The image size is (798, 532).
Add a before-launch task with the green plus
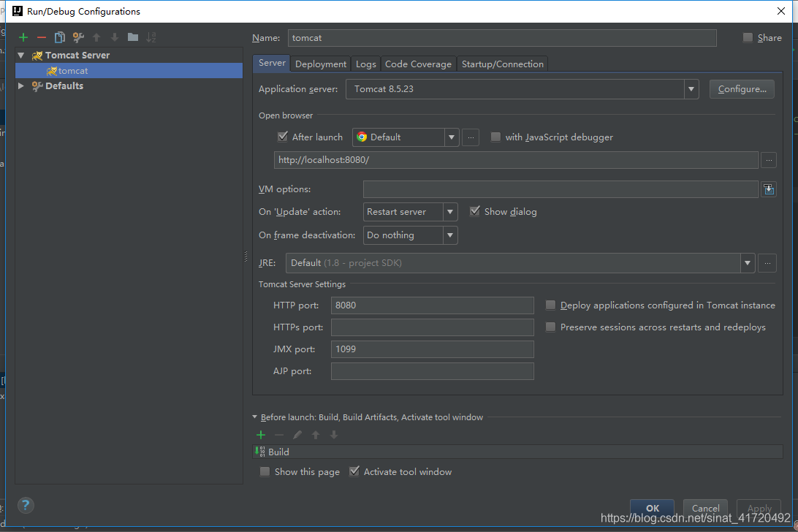click(261, 435)
